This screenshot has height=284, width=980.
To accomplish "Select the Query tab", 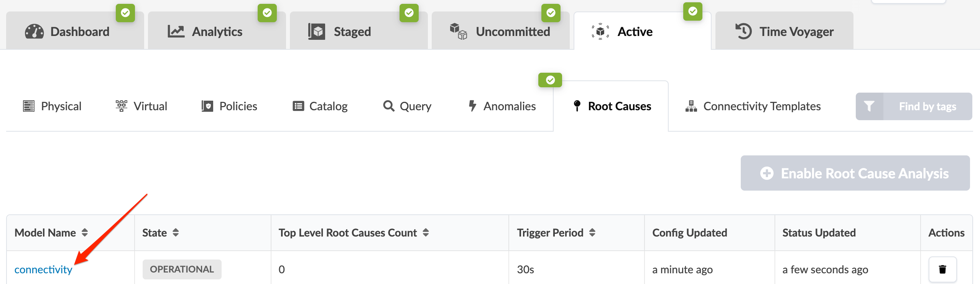I will (x=407, y=106).
